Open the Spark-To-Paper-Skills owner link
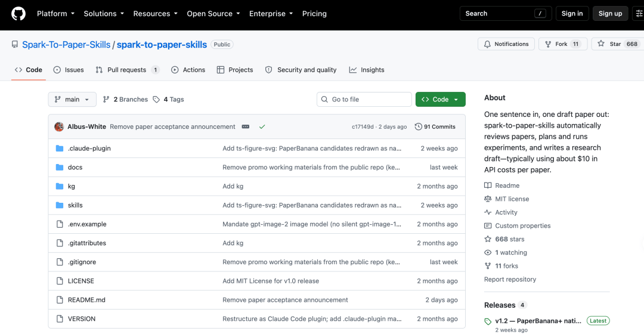 point(66,44)
